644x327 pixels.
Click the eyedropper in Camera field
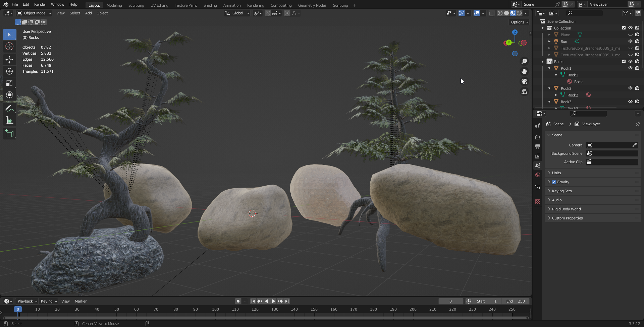(635, 145)
